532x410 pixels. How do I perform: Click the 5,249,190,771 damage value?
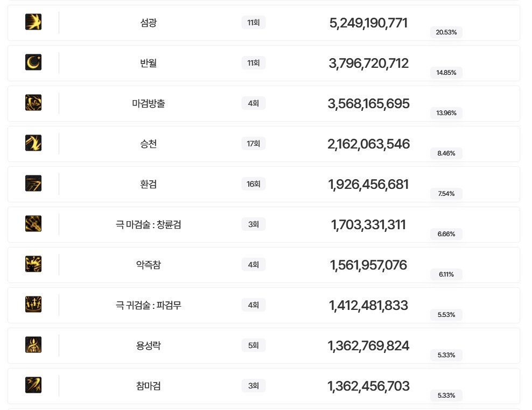368,23
